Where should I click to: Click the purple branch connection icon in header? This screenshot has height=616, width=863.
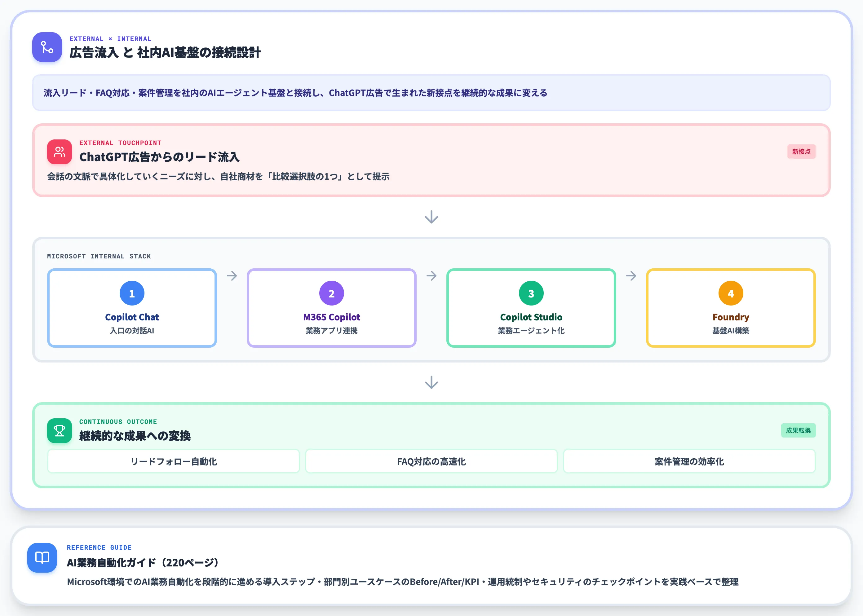click(x=47, y=47)
